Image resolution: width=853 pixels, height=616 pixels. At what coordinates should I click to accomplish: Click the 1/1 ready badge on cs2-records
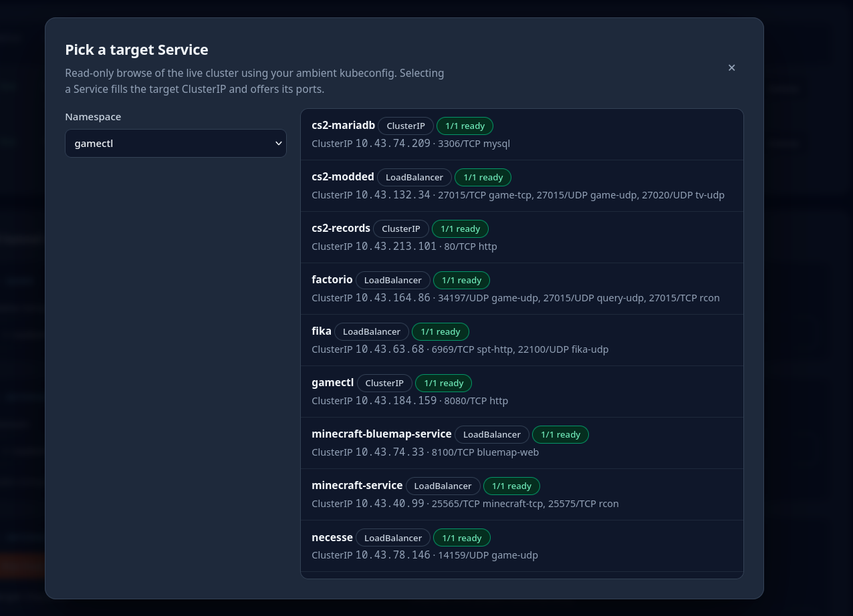click(x=461, y=228)
